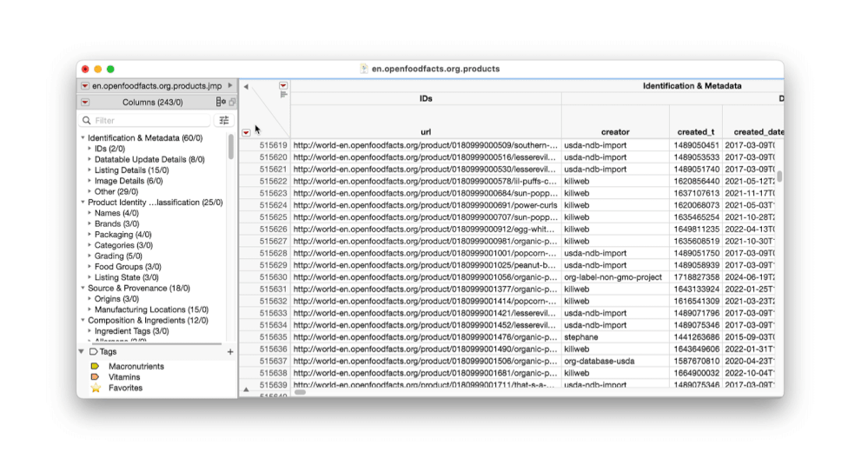868x466 pixels.
Task: Click the header graphs bars icon in table corner
Action: coord(283,95)
